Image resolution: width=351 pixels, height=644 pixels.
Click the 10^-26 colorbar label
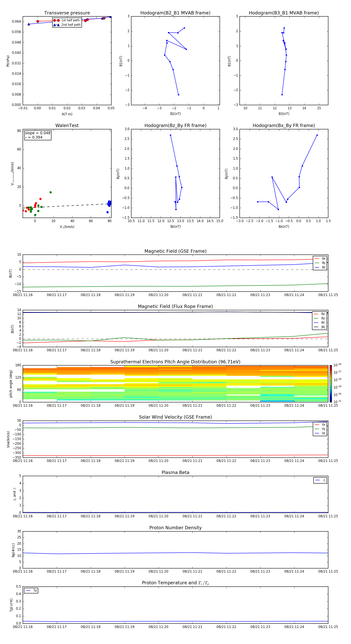pyautogui.click(x=337, y=365)
